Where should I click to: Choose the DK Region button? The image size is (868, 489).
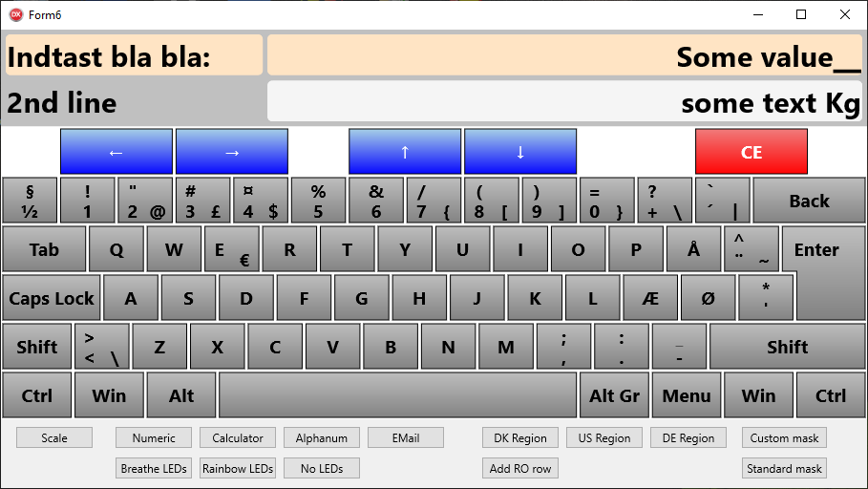(519, 437)
